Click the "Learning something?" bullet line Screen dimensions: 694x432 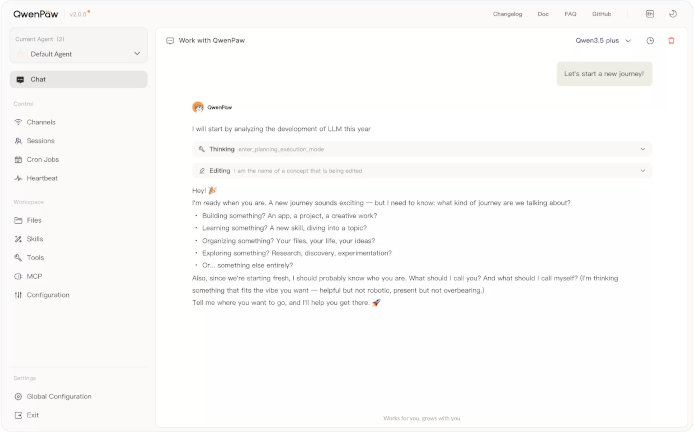[285, 228]
